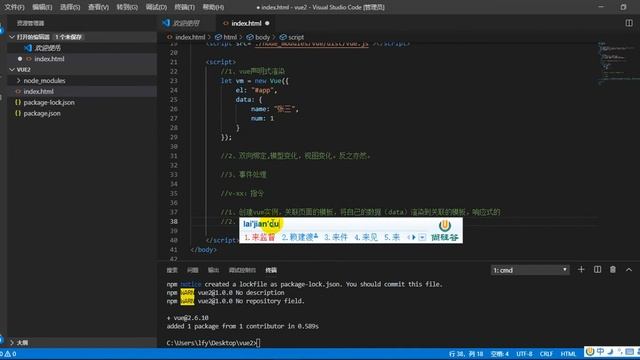
Task: Choose IME candidate 3 in the popup
Action: [x=336, y=237]
